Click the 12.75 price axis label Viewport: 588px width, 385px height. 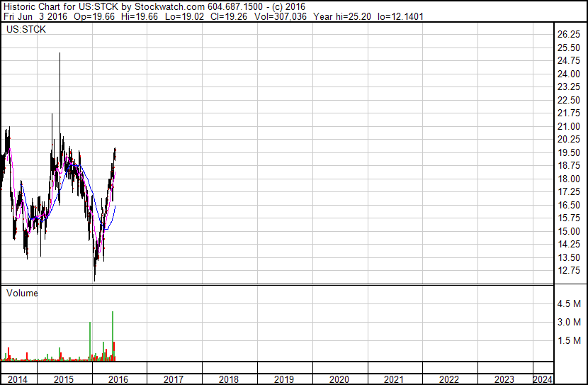point(569,271)
